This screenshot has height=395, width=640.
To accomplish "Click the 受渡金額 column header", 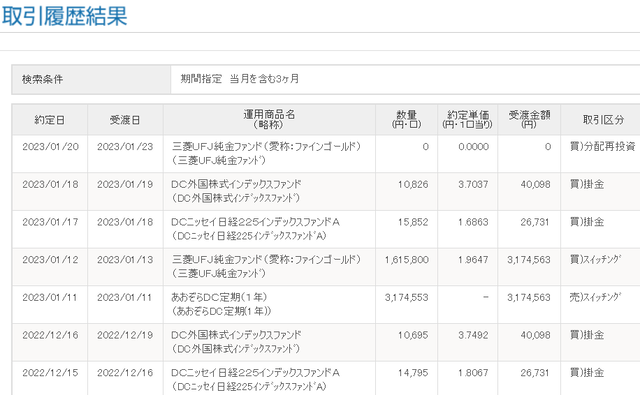I will pyautogui.click(x=529, y=120).
